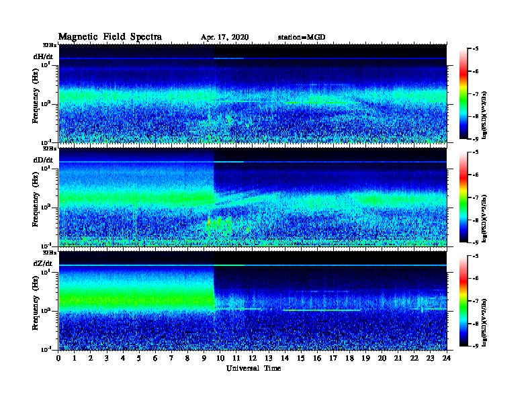Click the "Magnetic Field Spectra" plot title
The width and height of the screenshot is (532, 411).
[x=110, y=37]
